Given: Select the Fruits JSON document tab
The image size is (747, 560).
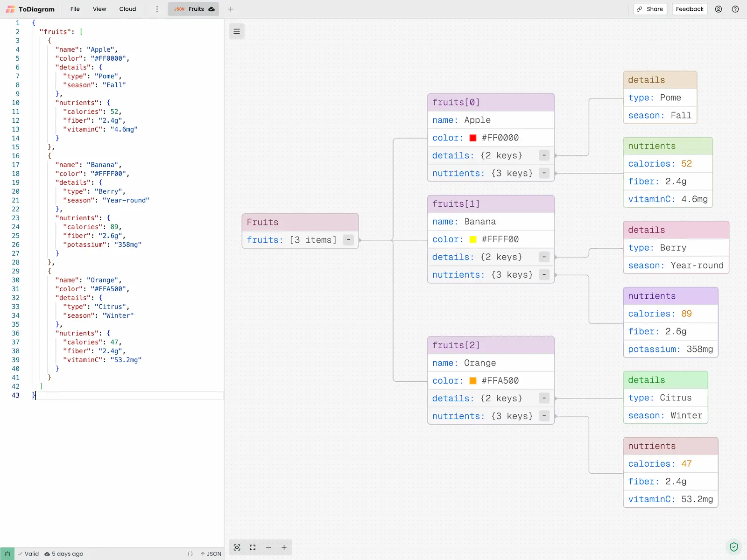Looking at the screenshot, I should (193, 9).
